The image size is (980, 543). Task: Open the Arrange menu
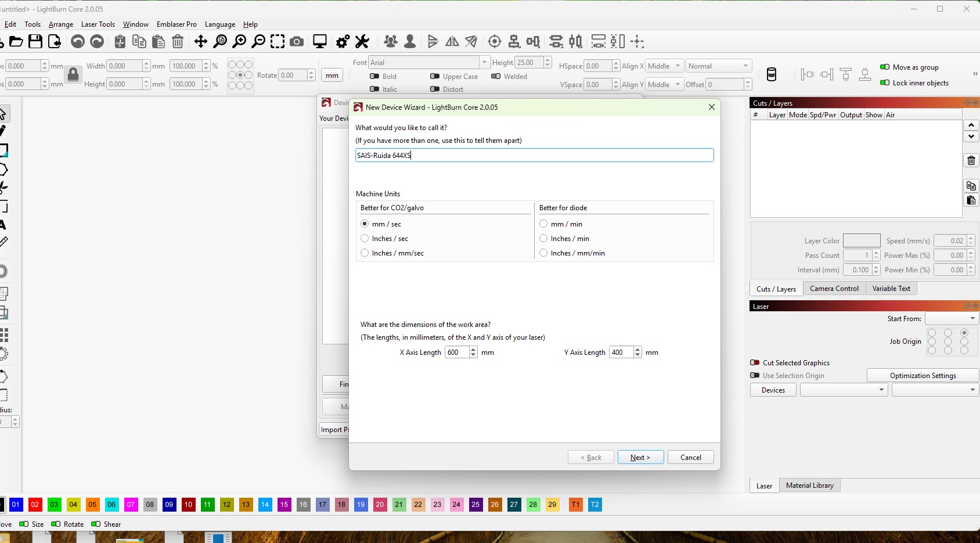(x=61, y=24)
